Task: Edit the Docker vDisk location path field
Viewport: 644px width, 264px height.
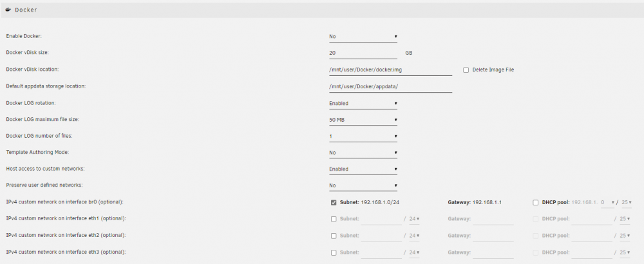Action: pyautogui.click(x=391, y=70)
